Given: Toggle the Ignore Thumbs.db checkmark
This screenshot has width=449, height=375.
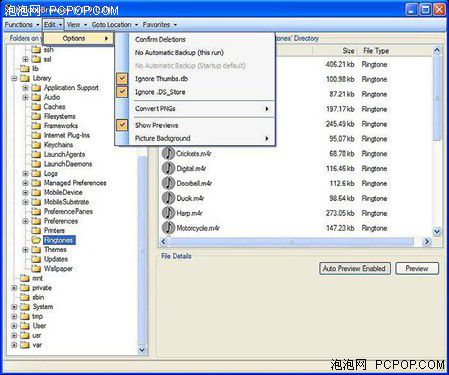Looking at the screenshot, I should pyautogui.click(x=122, y=79).
